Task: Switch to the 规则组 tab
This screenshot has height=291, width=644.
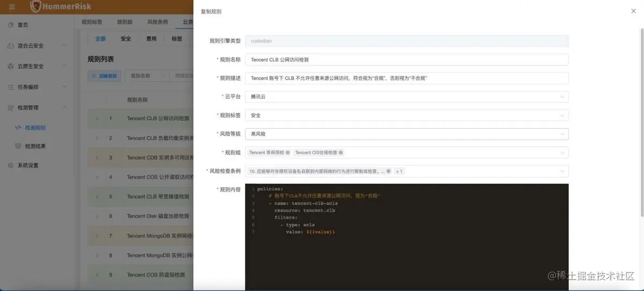Action: tap(125, 22)
